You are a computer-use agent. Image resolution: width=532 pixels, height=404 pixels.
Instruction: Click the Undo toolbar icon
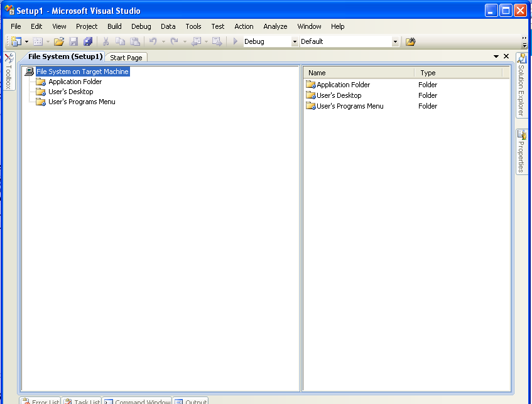tap(154, 41)
